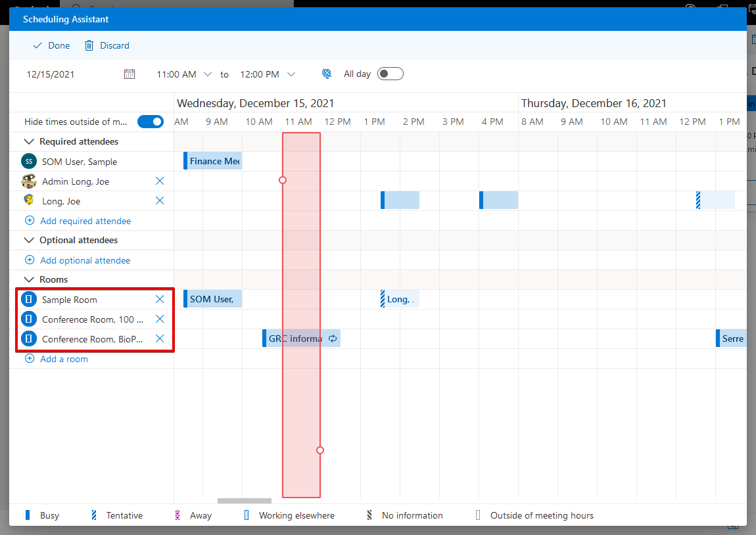756x535 pixels.
Task: Remove Admin Long, Joe from attendees
Action: pyautogui.click(x=159, y=181)
